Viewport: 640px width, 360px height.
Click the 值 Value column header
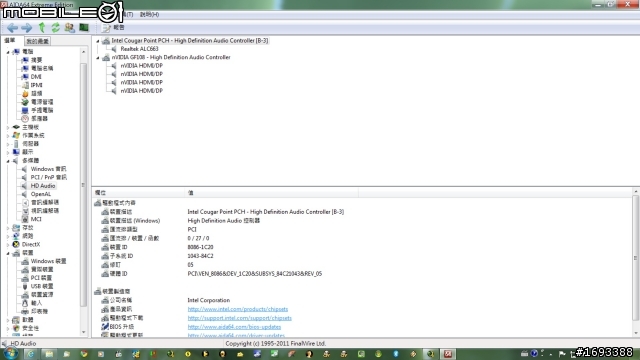point(272,193)
